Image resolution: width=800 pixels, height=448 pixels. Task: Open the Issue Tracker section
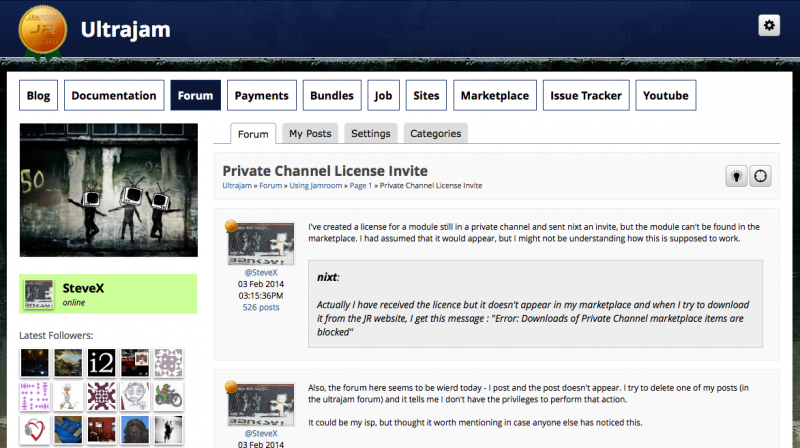(x=586, y=95)
